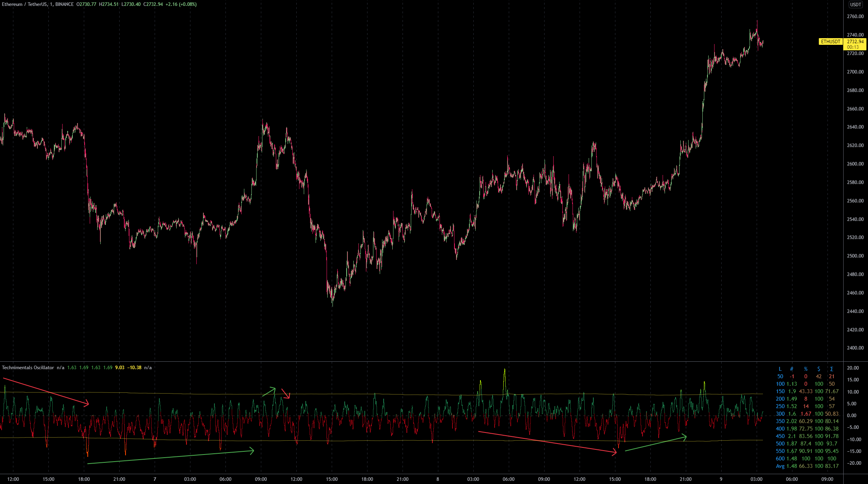Click the day 8 date label on time axis
The width and height of the screenshot is (868, 484).
coord(438,479)
